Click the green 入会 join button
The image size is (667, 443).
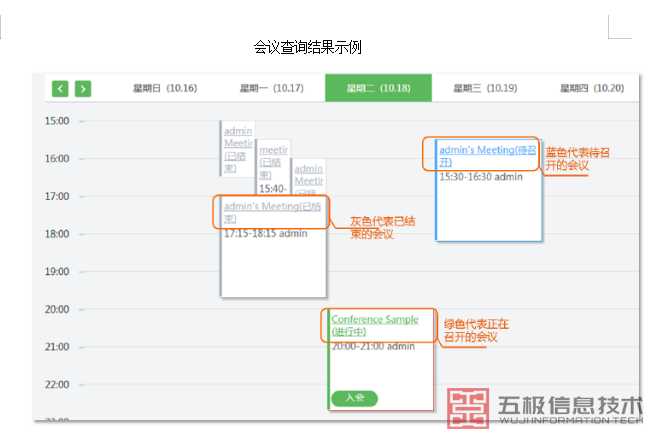[x=354, y=398]
